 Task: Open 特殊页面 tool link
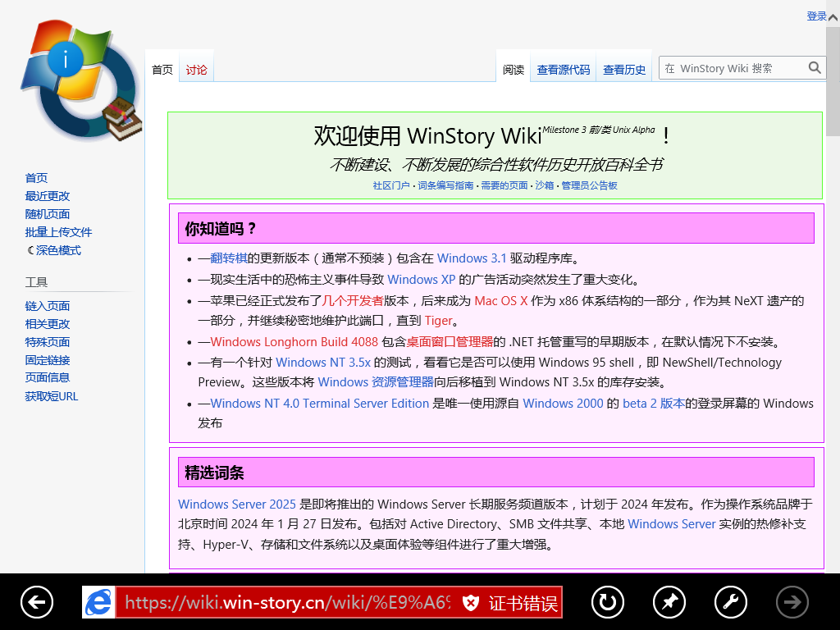tap(47, 342)
